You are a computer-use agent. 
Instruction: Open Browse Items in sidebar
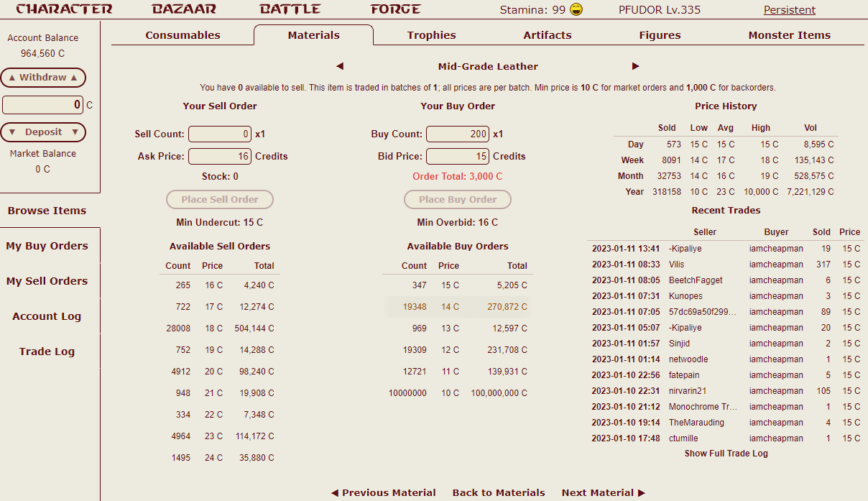pyautogui.click(x=47, y=211)
